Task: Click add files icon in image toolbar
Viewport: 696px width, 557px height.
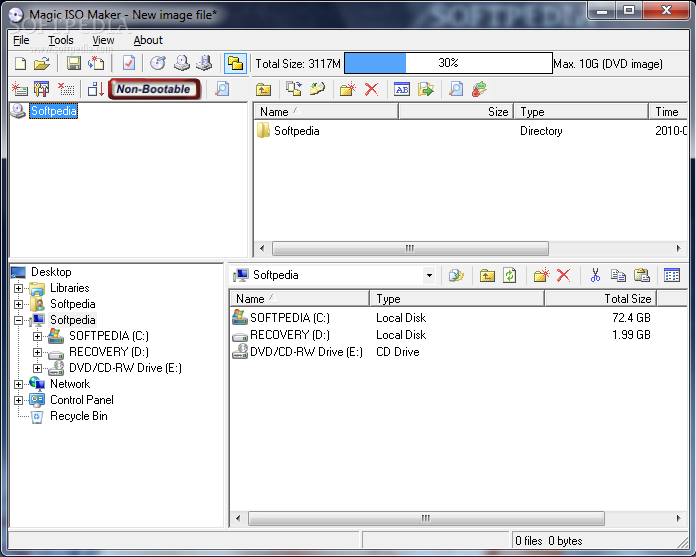Action: point(293,89)
